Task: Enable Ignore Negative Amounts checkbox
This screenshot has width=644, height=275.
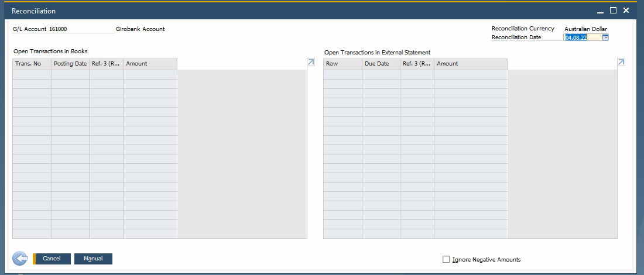Action: tap(446, 259)
